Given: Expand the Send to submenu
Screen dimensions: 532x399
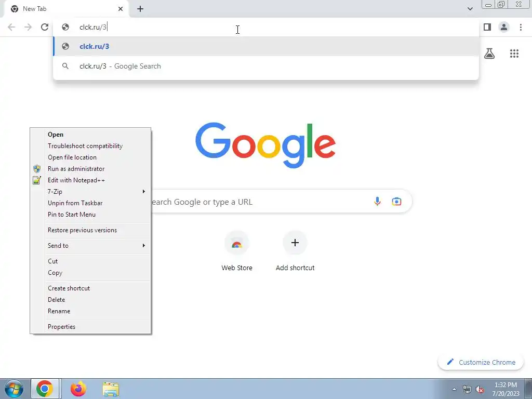Looking at the screenshot, I should (90, 246).
